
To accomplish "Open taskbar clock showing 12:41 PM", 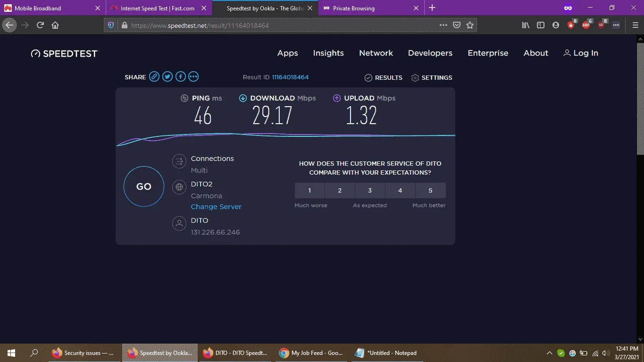I will pos(627,353).
